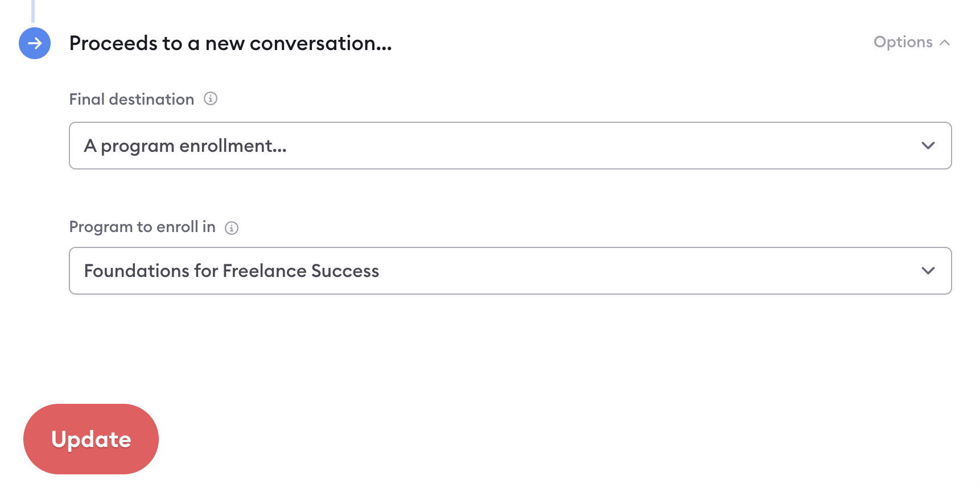Click the 'Final destination' field label
980x488 pixels.
click(131, 99)
